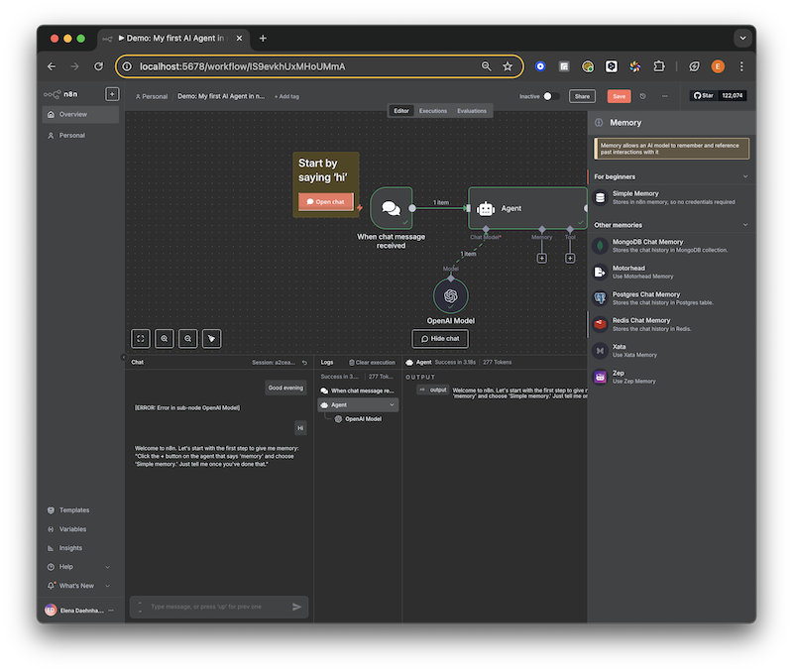This screenshot has height=672, width=793.
Task: Click the browser forward arrow
Action: pos(75,66)
